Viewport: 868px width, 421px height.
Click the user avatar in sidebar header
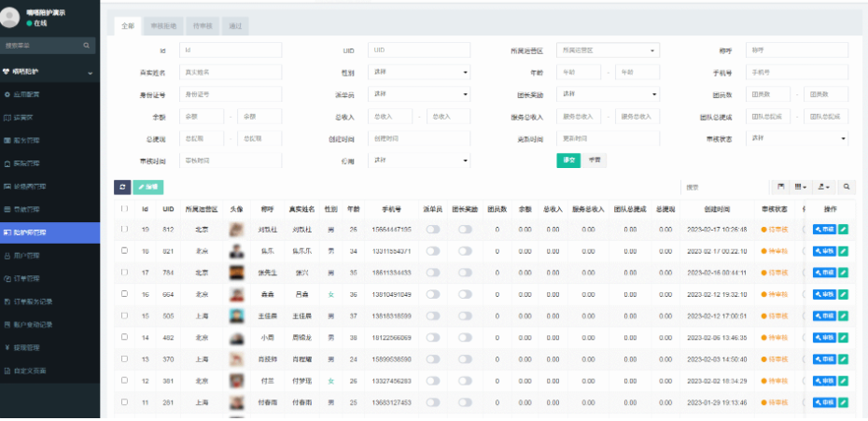pyautogui.click(x=10, y=17)
